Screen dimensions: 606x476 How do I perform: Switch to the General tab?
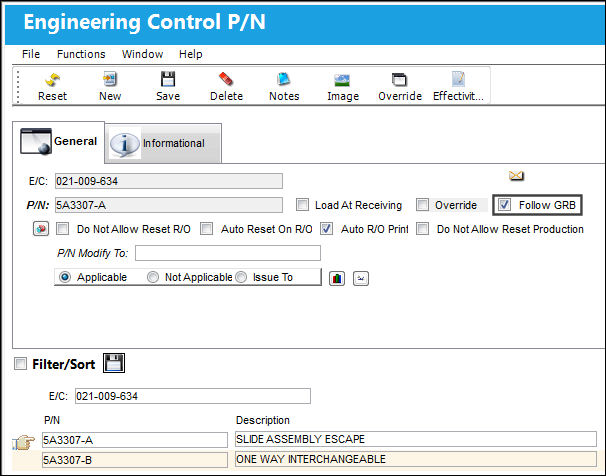pyautogui.click(x=58, y=142)
